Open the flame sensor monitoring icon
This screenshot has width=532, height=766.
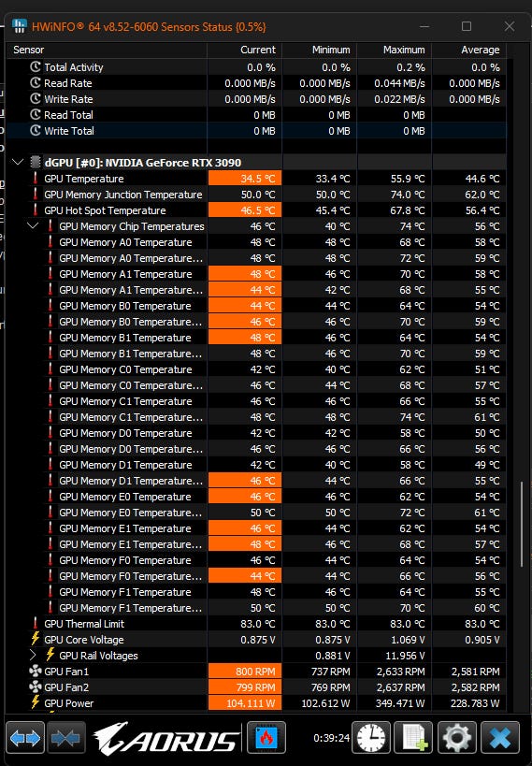click(266, 738)
